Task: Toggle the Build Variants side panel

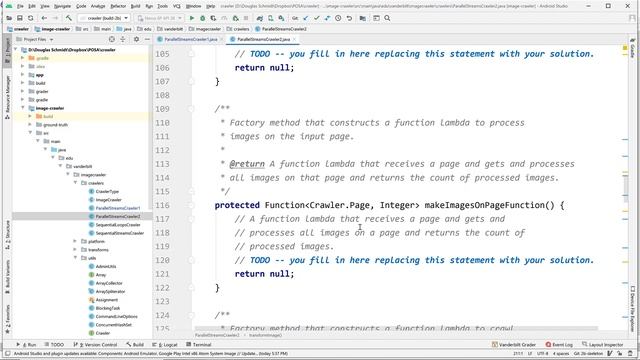Action: tap(7, 276)
